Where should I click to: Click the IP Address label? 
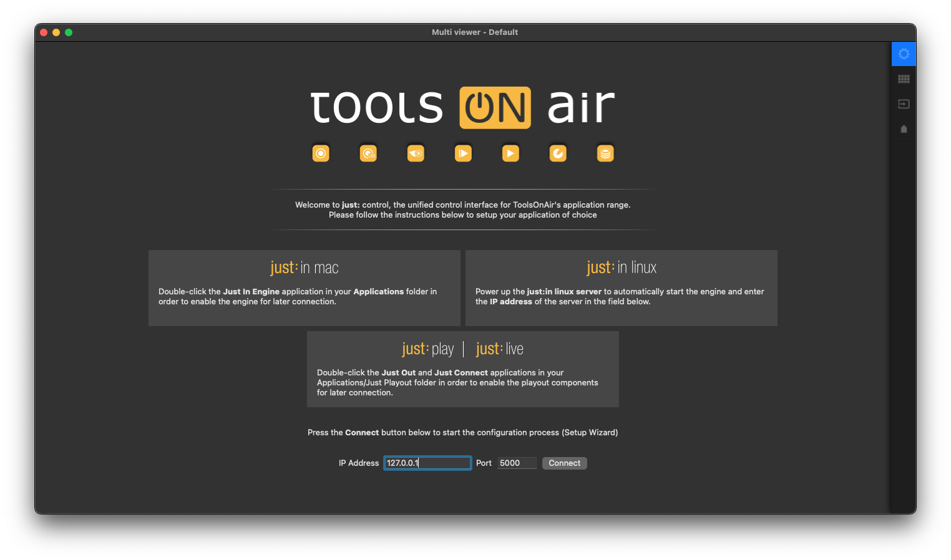tap(359, 463)
